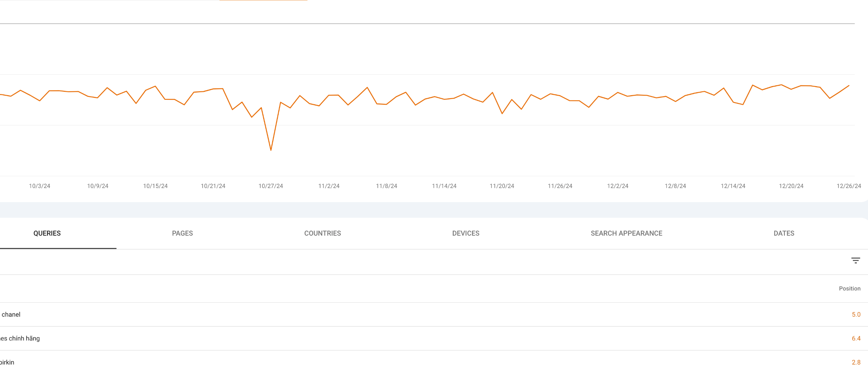Sort by the Position column header
Image resolution: width=868 pixels, height=374 pixels.
pyautogui.click(x=850, y=289)
